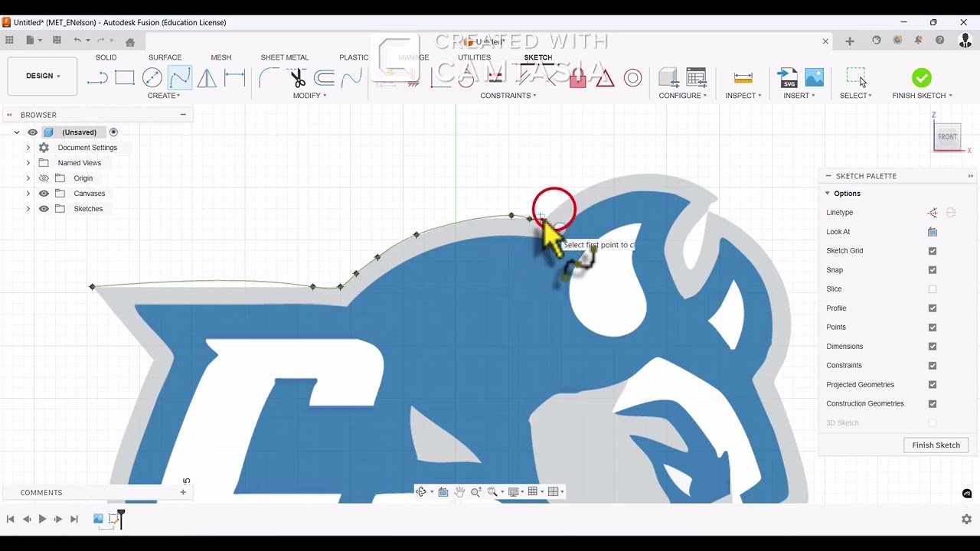This screenshot has width=980, height=551.
Task: Switch to the SURFACE tab
Action: pyautogui.click(x=165, y=57)
